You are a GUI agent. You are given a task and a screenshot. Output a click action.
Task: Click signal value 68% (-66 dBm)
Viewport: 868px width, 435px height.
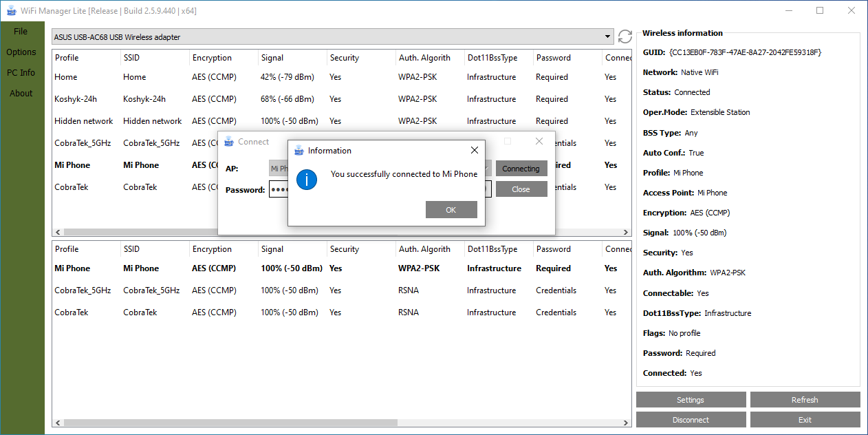coord(287,99)
